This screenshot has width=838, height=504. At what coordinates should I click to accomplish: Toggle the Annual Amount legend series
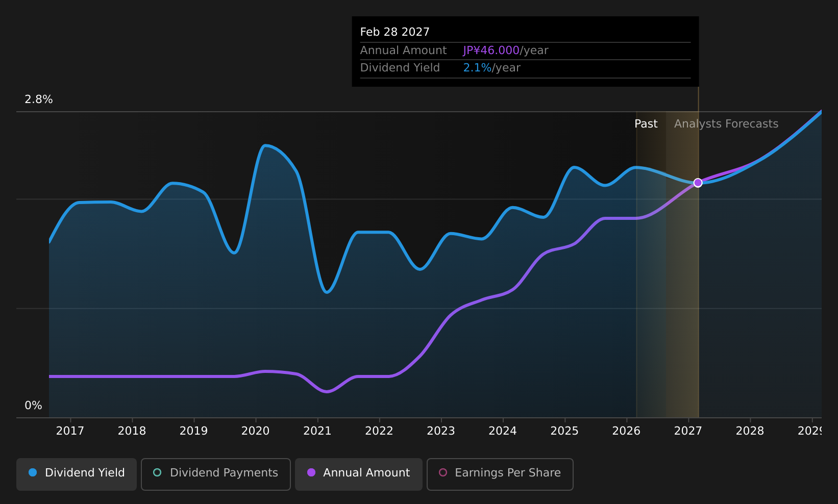pos(359,474)
